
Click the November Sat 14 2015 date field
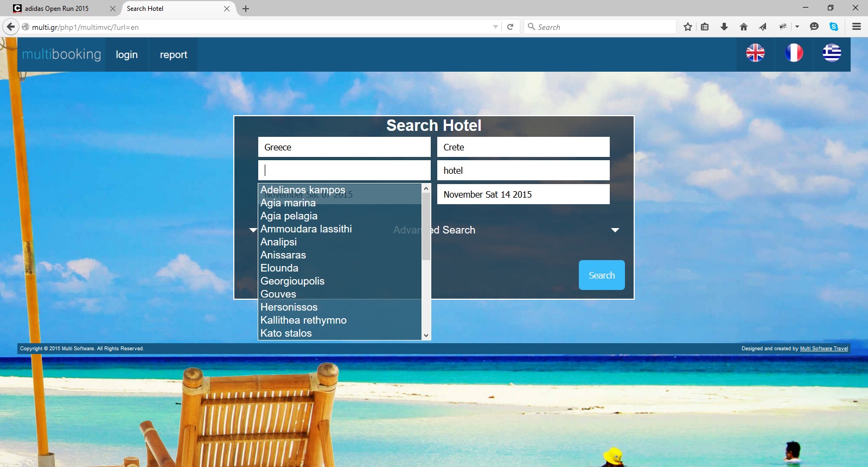[523, 194]
